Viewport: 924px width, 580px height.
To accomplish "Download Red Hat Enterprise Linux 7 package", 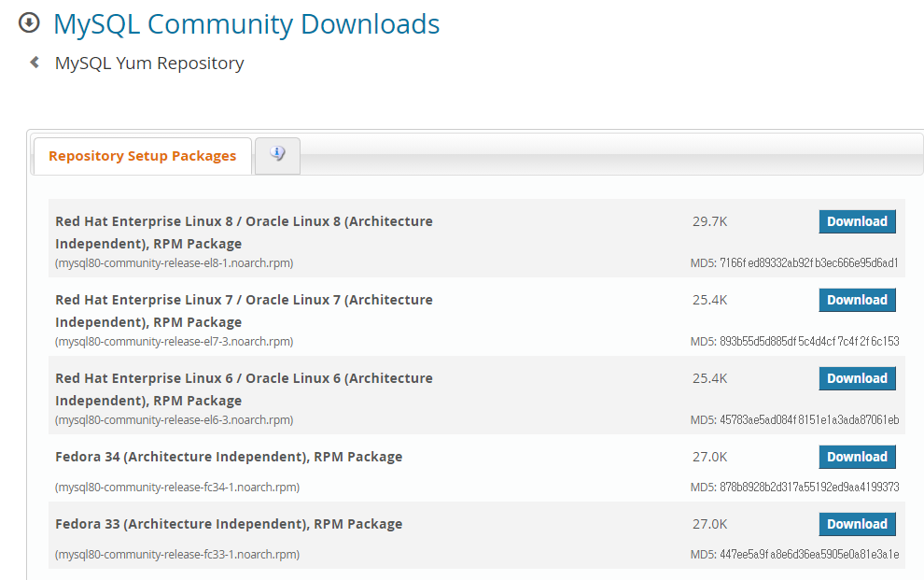I will click(857, 300).
